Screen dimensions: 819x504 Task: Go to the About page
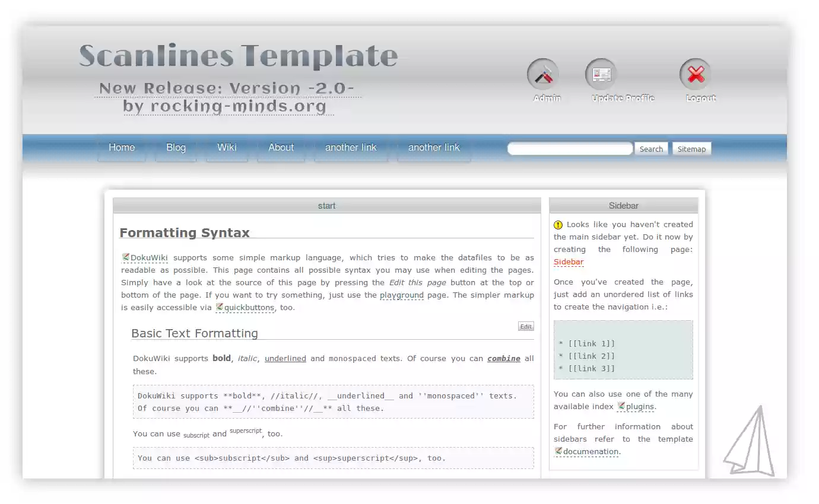click(281, 148)
